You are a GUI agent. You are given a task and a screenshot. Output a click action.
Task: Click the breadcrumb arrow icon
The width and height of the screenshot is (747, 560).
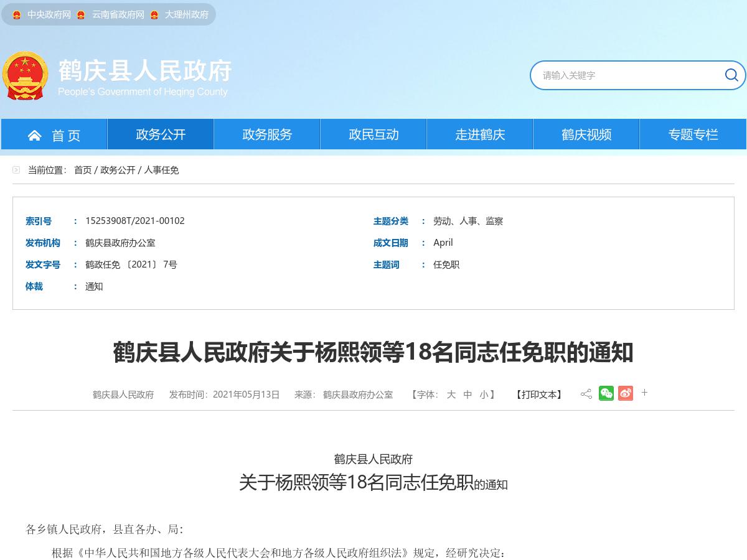click(x=16, y=169)
